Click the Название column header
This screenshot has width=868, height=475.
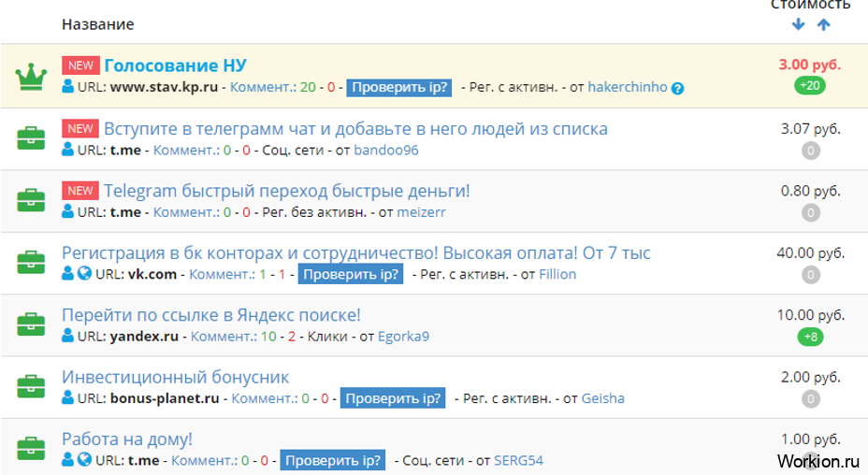coord(98,24)
